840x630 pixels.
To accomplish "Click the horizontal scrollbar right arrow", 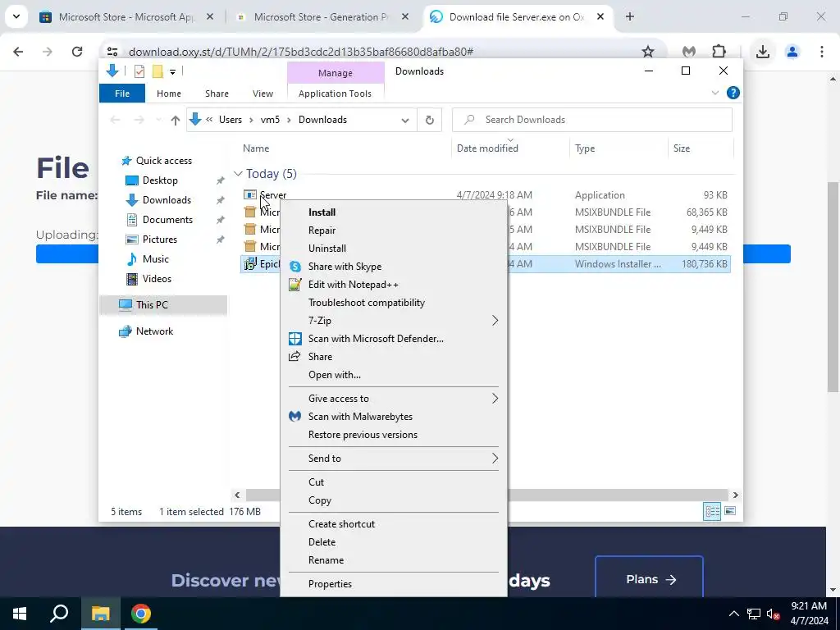I will click(736, 495).
